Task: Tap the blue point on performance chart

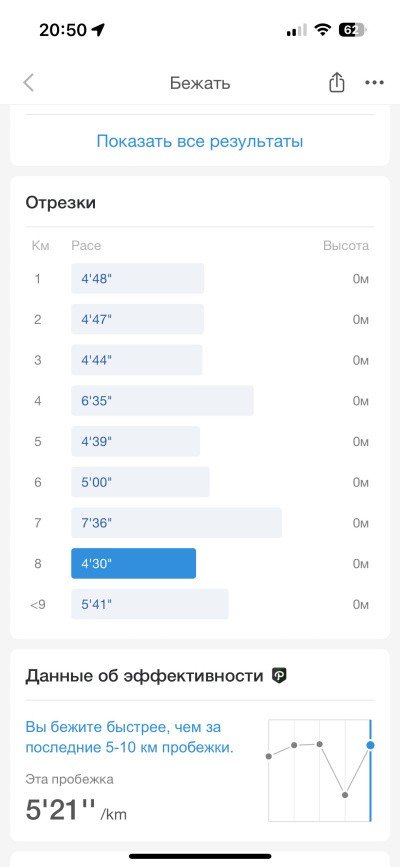Action: (x=370, y=745)
